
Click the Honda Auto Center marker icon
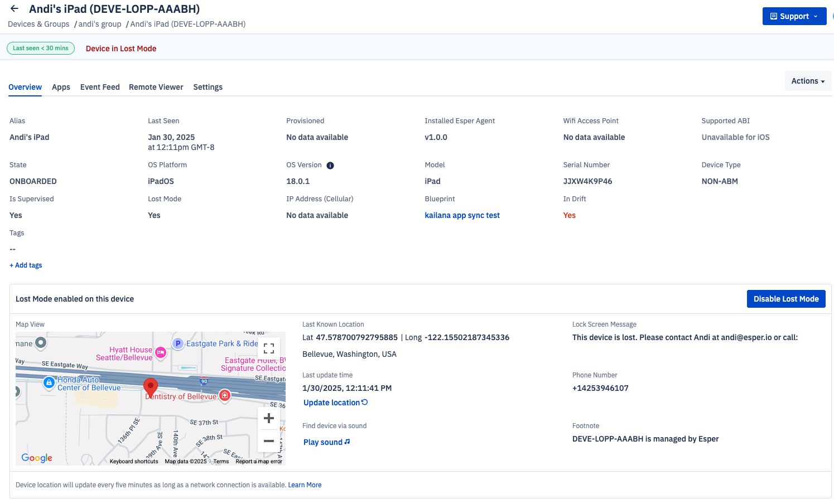[x=49, y=382]
